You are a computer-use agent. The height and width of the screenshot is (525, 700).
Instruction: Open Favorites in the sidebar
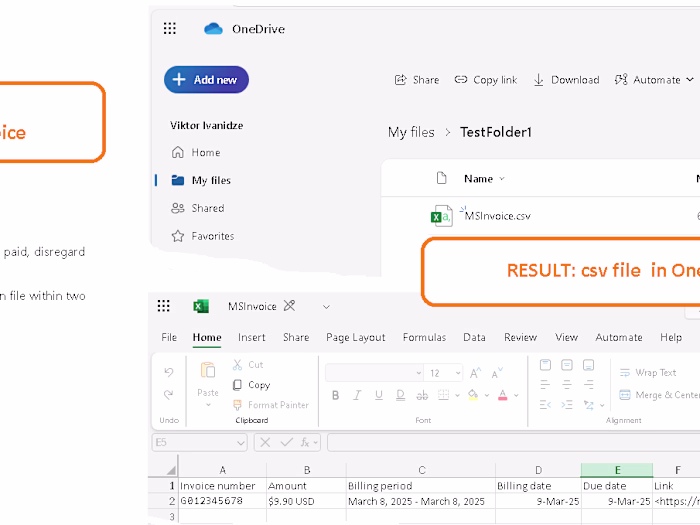pyautogui.click(x=203, y=236)
